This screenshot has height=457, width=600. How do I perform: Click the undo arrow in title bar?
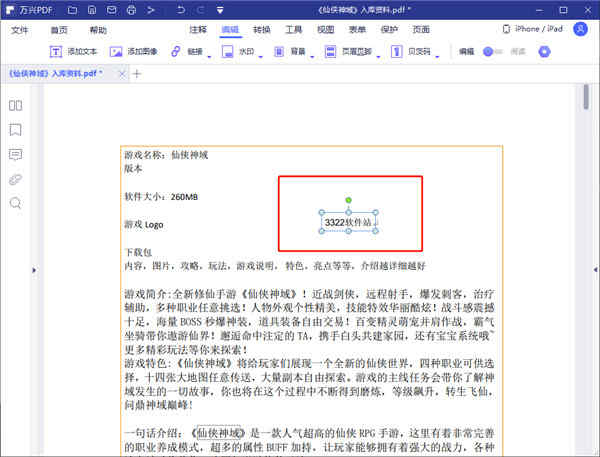click(180, 10)
